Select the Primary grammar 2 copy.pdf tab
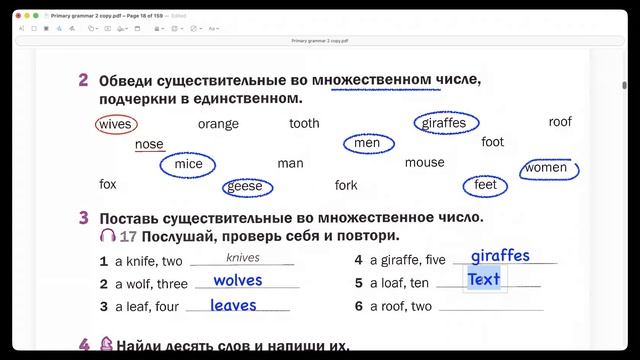 320,41
